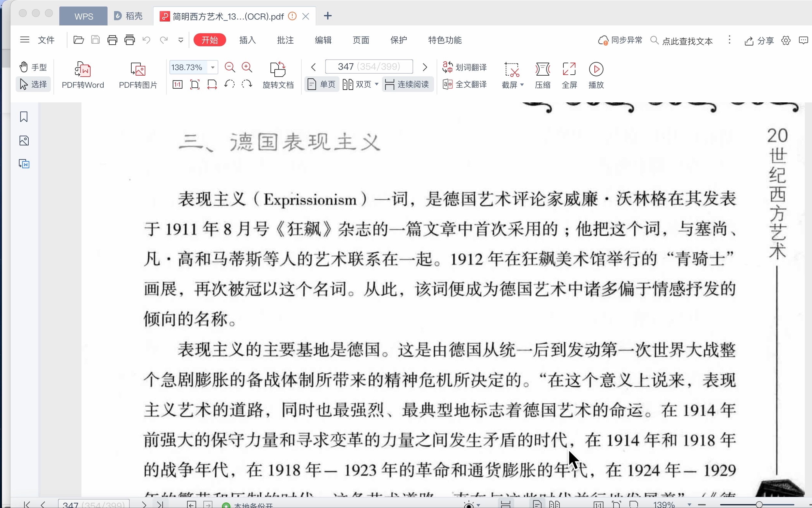
Task: Enable single page view (单页)
Action: [322, 84]
